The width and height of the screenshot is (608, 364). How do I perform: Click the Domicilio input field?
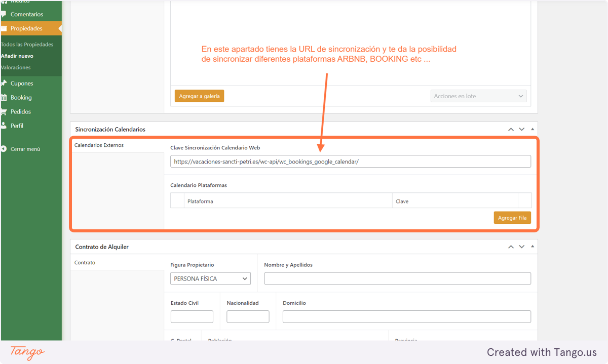(407, 317)
